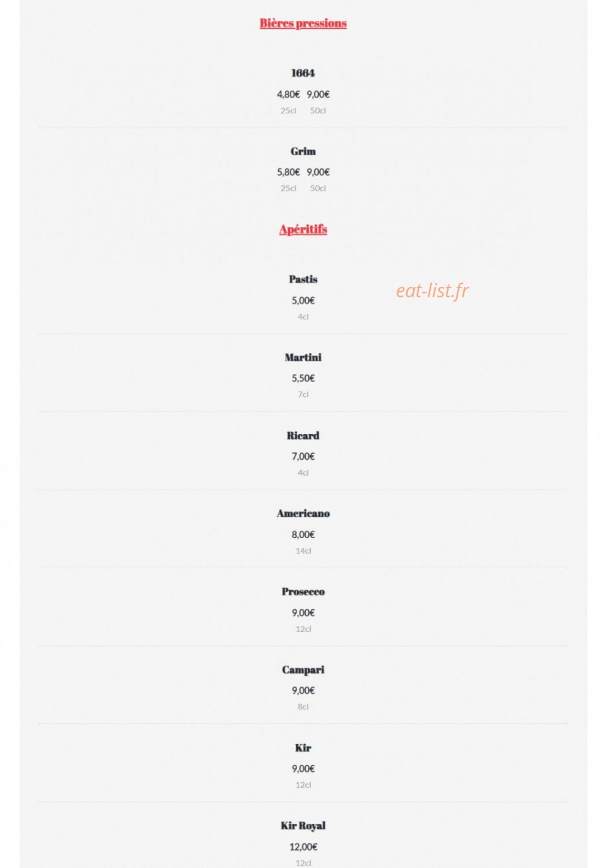
Task: Click the eat-list.fr watermark
Action: (x=432, y=291)
